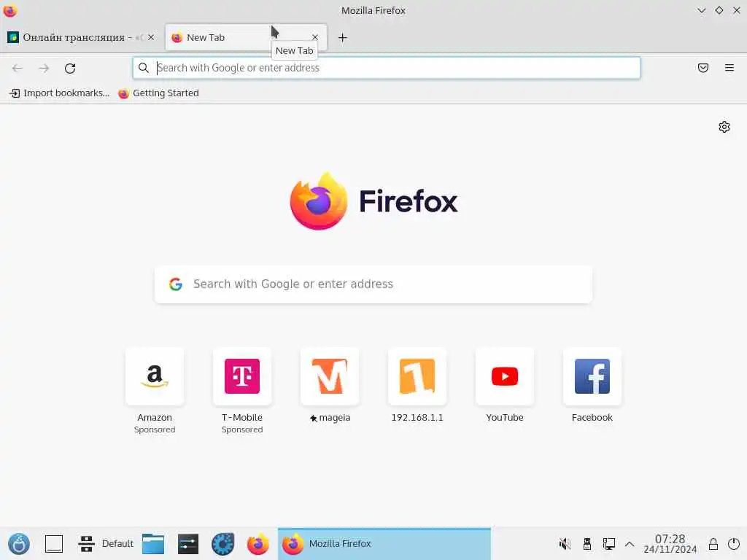Open the Mageia application launcher menu
This screenshot has height=560, width=747.
coord(19,544)
